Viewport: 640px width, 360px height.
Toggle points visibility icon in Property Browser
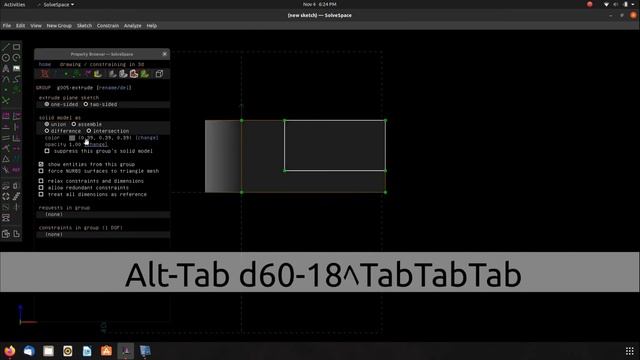[66, 73]
